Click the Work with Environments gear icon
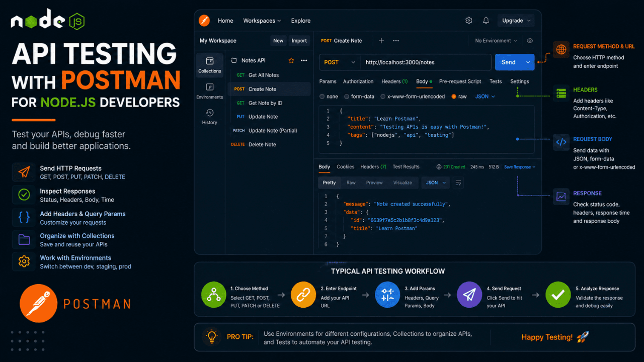Image resolution: width=644 pixels, height=362 pixels. 24,261
